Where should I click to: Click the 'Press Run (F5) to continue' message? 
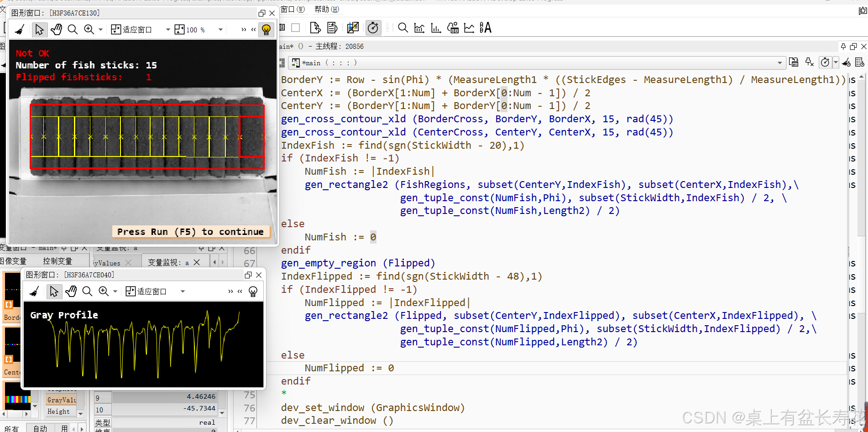click(x=190, y=232)
